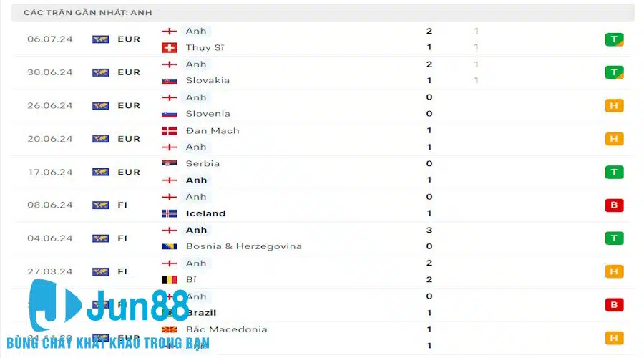Open the Bắc Macedonia team link
The width and height of the screenshot is (644, 358).
[226, 329]
